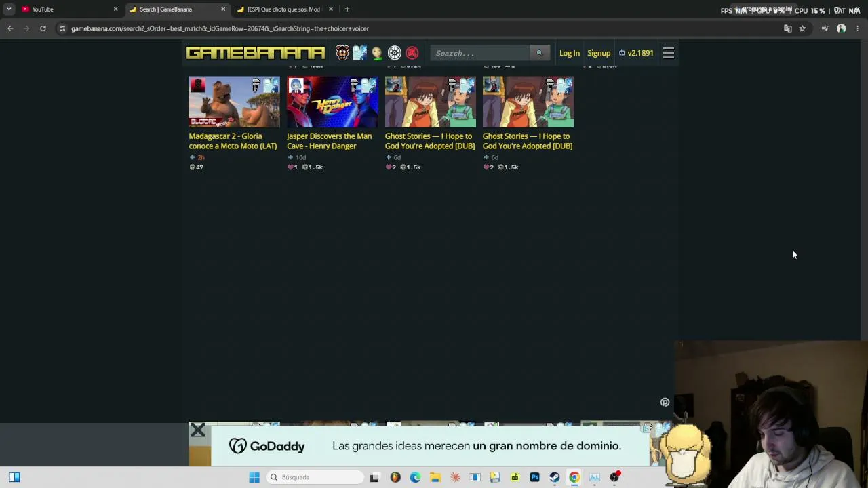
Task: Open Madagascar 2 - Gloria conoce a Moto Moto
Action: [x=233, y=141]
